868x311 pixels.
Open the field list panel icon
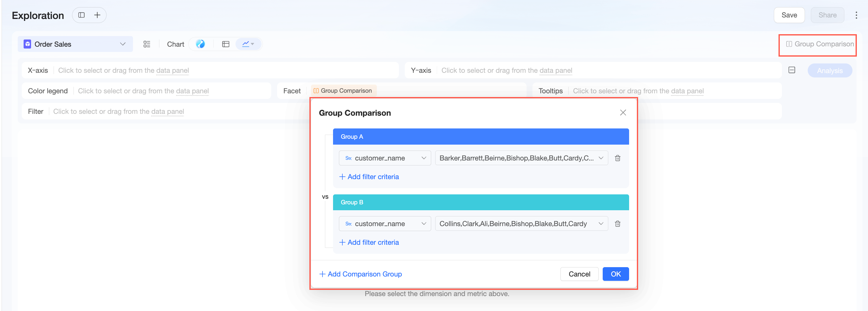click(147, 44)
